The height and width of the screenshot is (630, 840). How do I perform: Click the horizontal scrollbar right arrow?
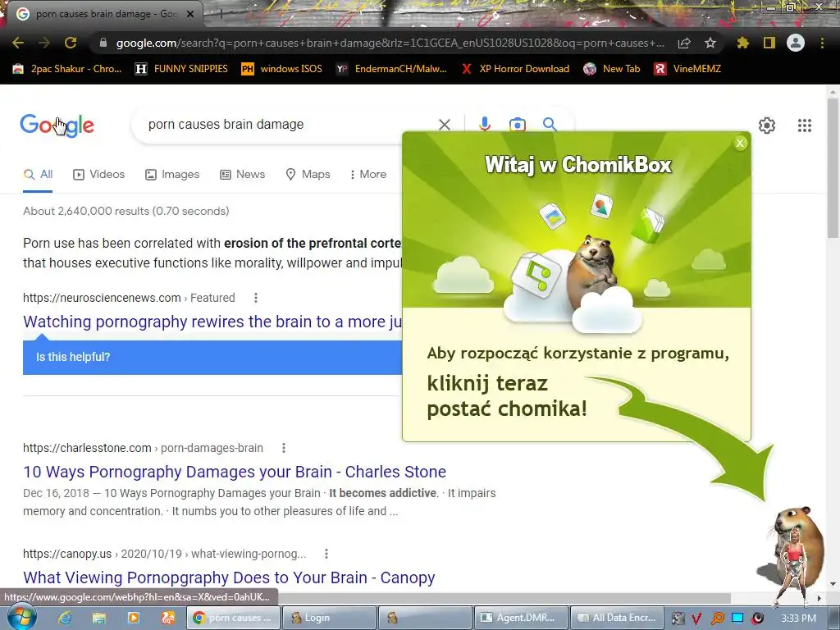[x=819, y=598]
